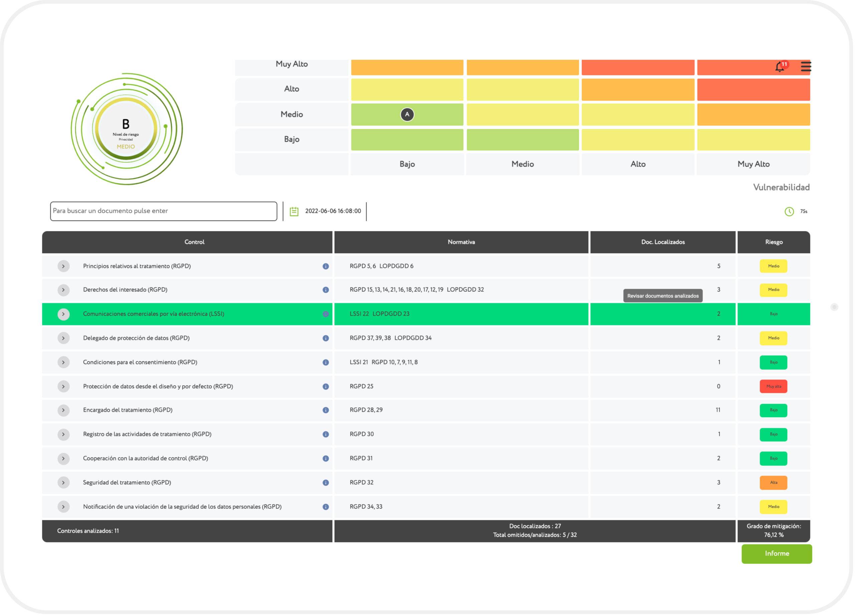Click the document search input field
Image resolution: width=855 pixels, height=616 pixels.
tap(164, 211)
